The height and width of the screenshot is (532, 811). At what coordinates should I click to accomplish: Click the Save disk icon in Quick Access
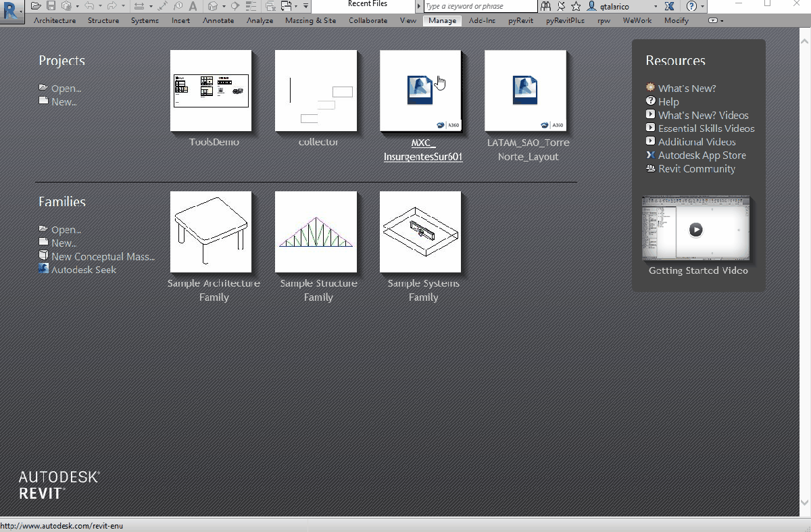click(x=51, y=6)
